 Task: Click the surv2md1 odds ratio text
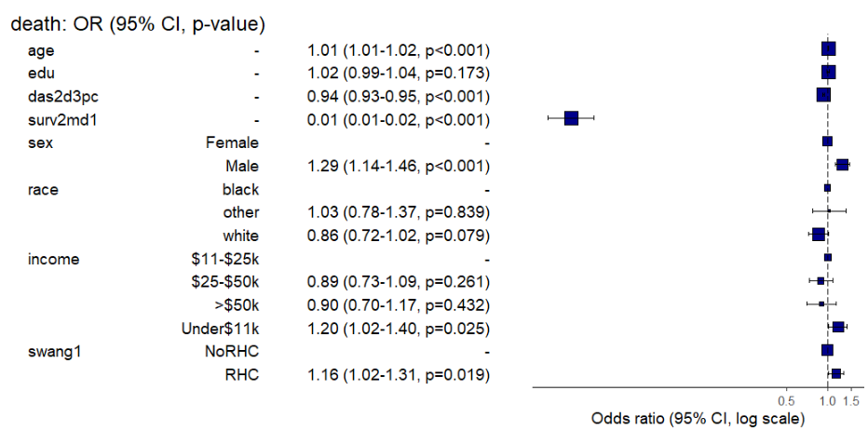(398, 119)
